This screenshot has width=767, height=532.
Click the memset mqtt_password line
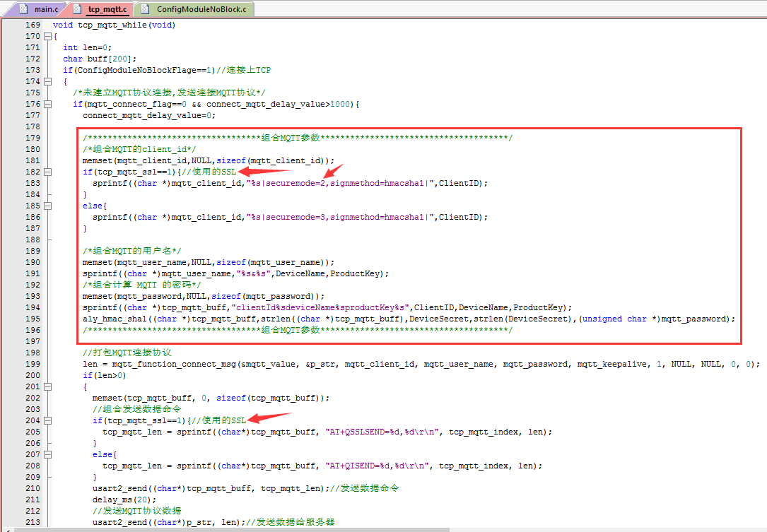tap(204, 296)
